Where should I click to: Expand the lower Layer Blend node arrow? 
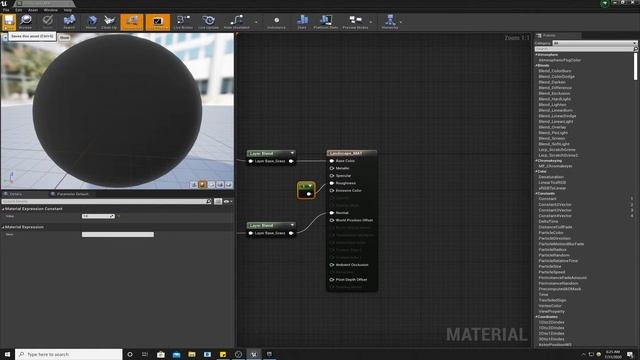(x=292, y=225)
